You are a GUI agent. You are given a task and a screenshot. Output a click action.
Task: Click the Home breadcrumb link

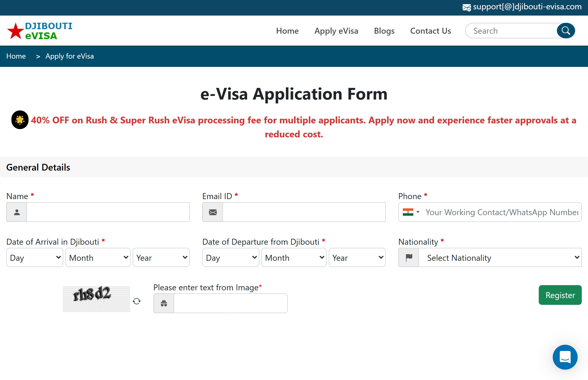click(16, 56)
